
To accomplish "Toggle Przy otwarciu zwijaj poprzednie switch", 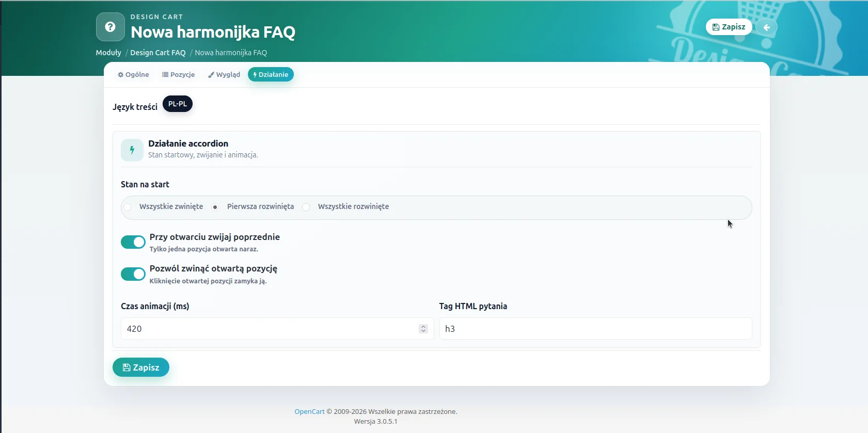I will pyautogui.click(x=133, y=242).
